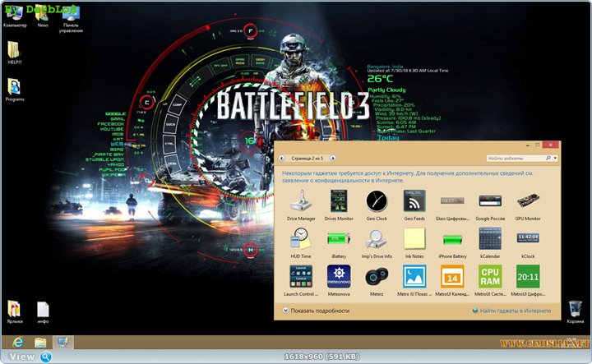Screen dimensions: 592x364
Task: Click the Ink Notes gadget
Action: (414, 239)
